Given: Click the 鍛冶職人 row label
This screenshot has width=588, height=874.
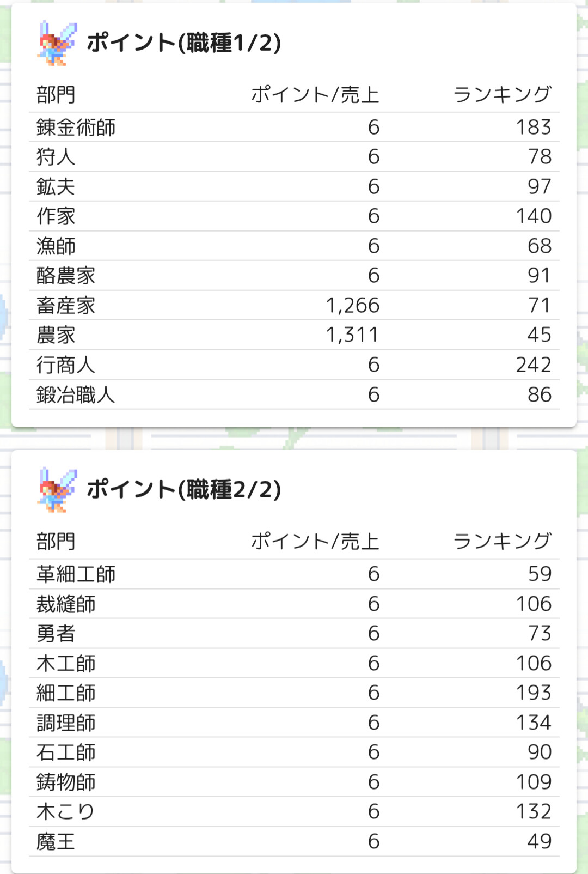Looking at the screenshot, I should pos(76,395).
